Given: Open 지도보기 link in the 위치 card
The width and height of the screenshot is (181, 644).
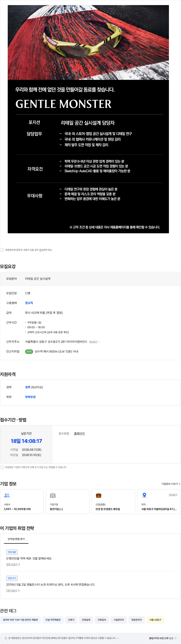Looking at the screenshot, I should [173, 494].
